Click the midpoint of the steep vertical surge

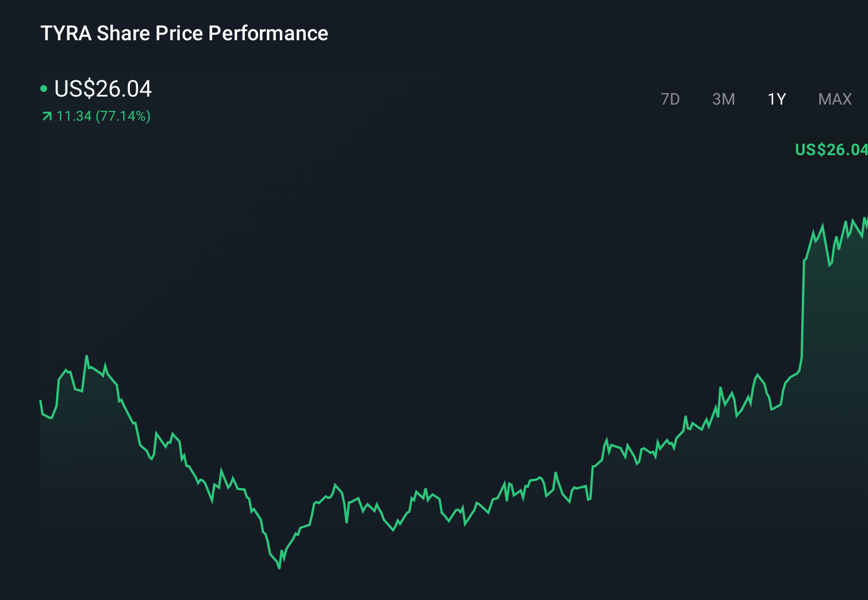click(802, 310)
